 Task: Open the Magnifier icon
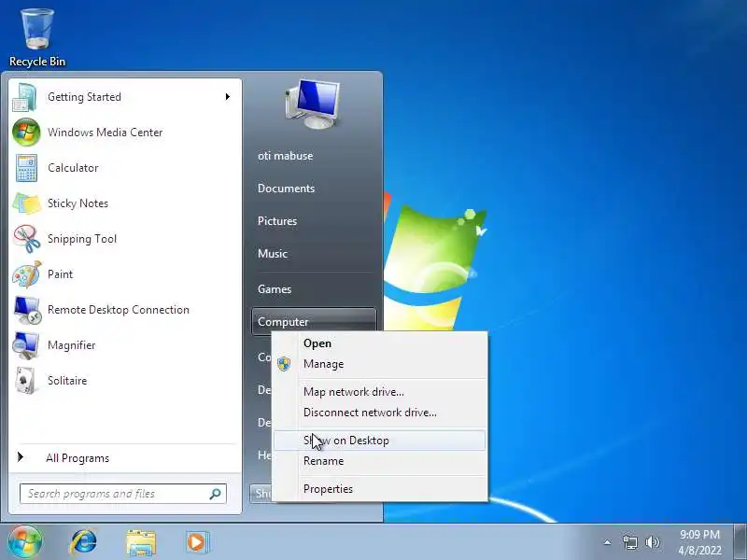26,345
